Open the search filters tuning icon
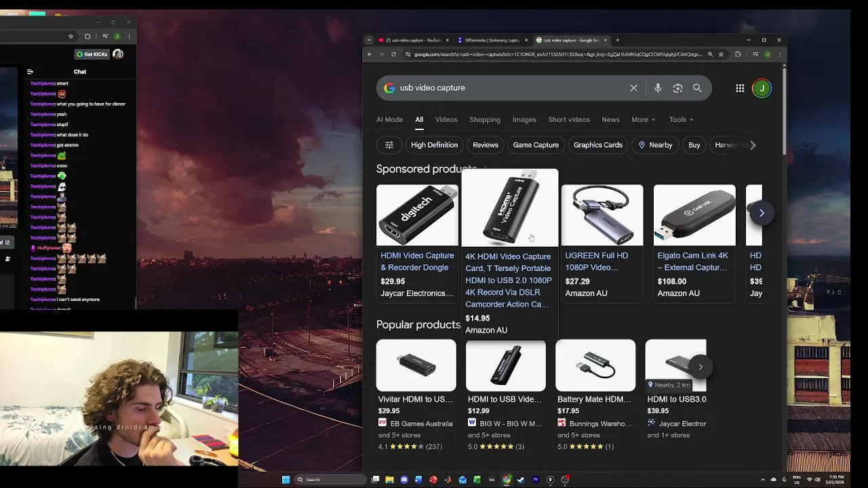Image resolution: width=868 pixels, height=488 pixels. 389,145
